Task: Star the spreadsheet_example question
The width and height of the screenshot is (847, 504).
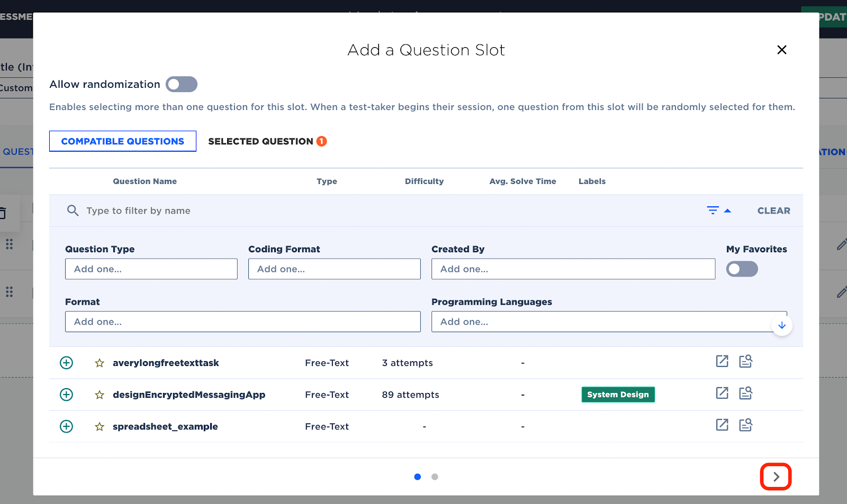Action: coord(100,426)
